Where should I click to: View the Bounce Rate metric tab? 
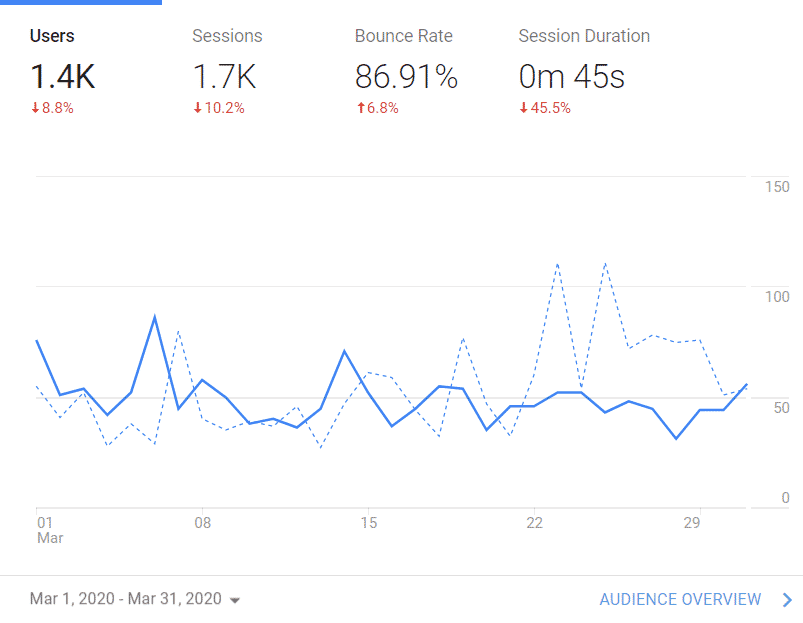[x=403, y=35]
